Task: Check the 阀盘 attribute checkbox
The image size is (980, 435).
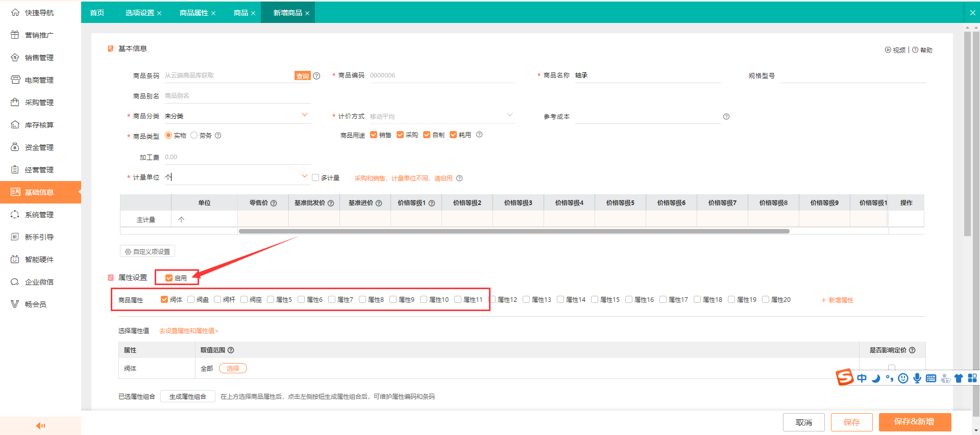Action: coord(191,299)
